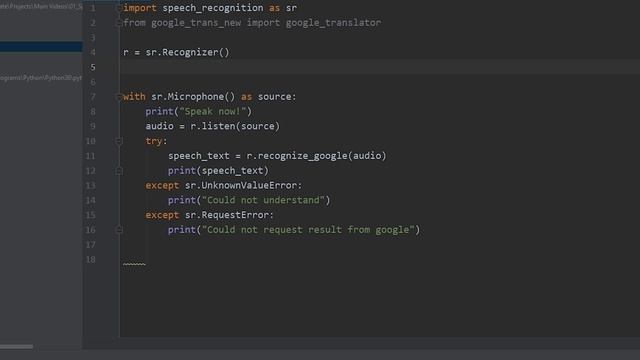Click 'sr.Microphone()' in the with statement
The width and height of the screenshot is (640, 360).
[x=193, y=97]
